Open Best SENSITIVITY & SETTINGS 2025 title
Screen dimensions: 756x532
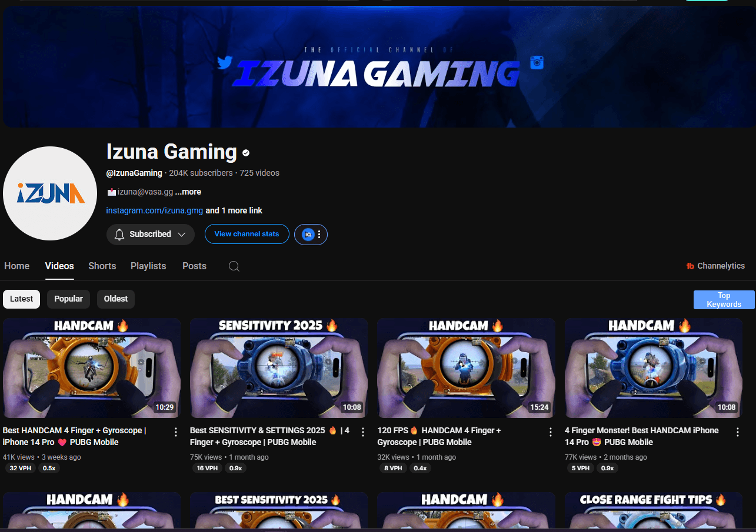269,436
